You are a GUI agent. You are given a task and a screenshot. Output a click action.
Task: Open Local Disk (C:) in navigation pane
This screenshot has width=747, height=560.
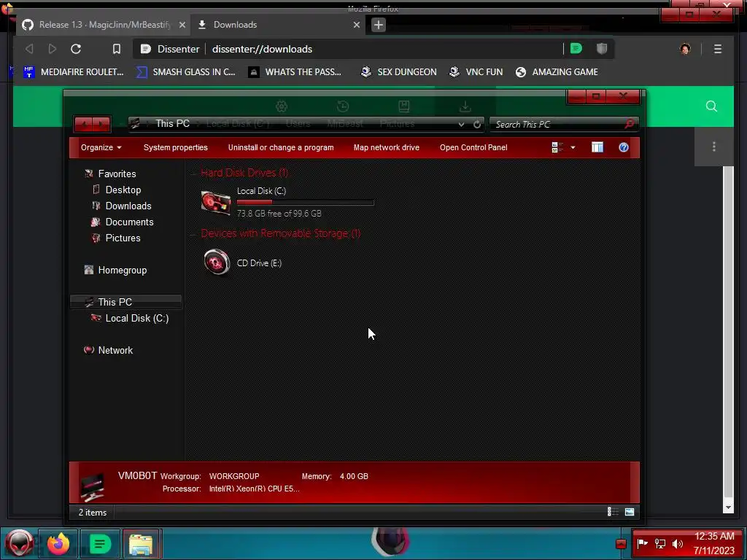point(136,318)
